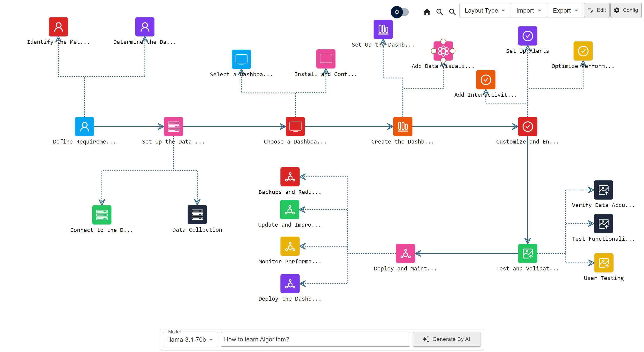This screenshot has height=352, width=644.
Task: Select the green Update and Impro... node
Action: [x=290, y=209]
